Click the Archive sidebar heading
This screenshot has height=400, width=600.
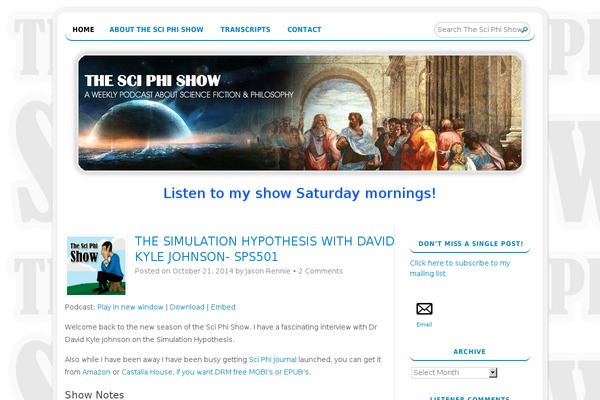[469, 351]
